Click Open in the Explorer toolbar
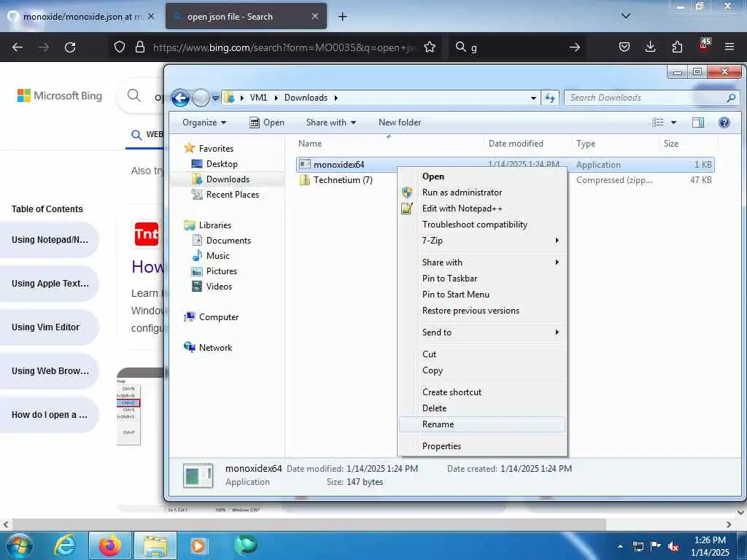The height and width of the screenshot is (560, 747). click(267, 122)
